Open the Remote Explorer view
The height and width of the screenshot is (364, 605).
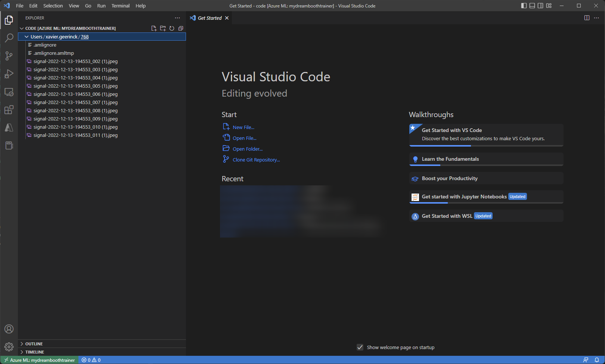pyautogui.click(x=9, y=92)
